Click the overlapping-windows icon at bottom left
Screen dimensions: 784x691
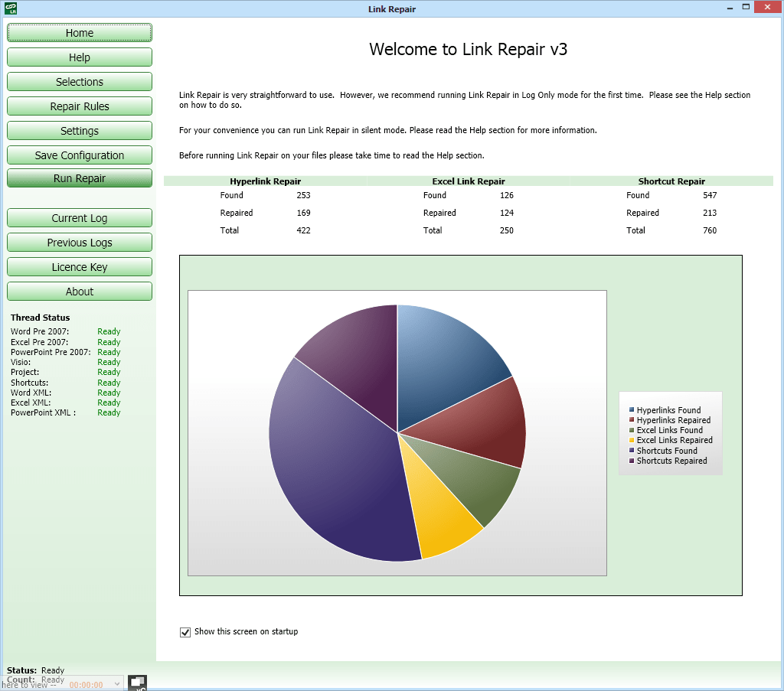137,683
